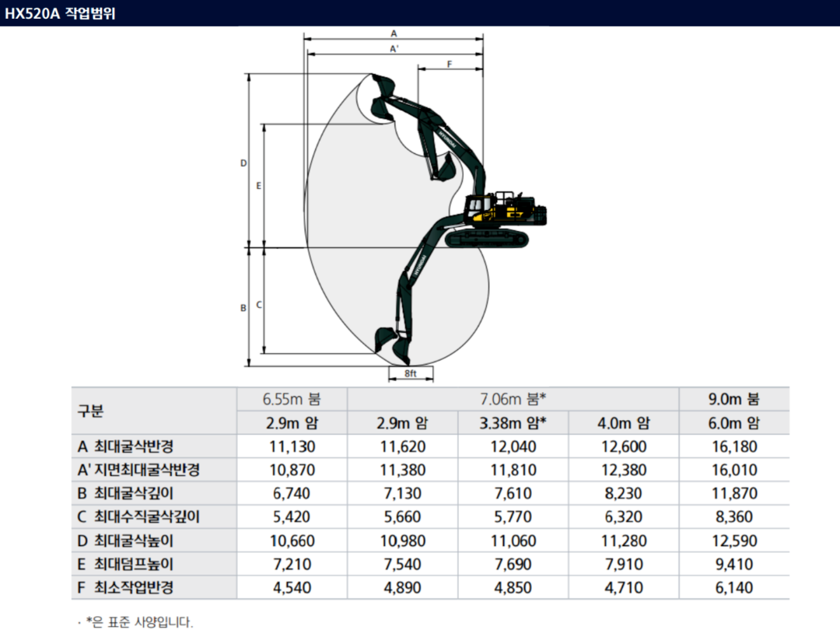
Task: Click the '6.0m 암' subheader cell
Action: point(734,422)
